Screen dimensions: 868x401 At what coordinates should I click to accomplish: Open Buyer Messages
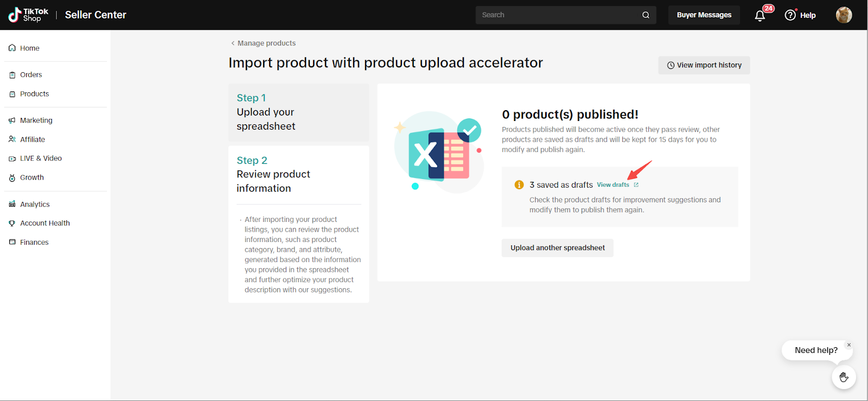coord(704,15)
